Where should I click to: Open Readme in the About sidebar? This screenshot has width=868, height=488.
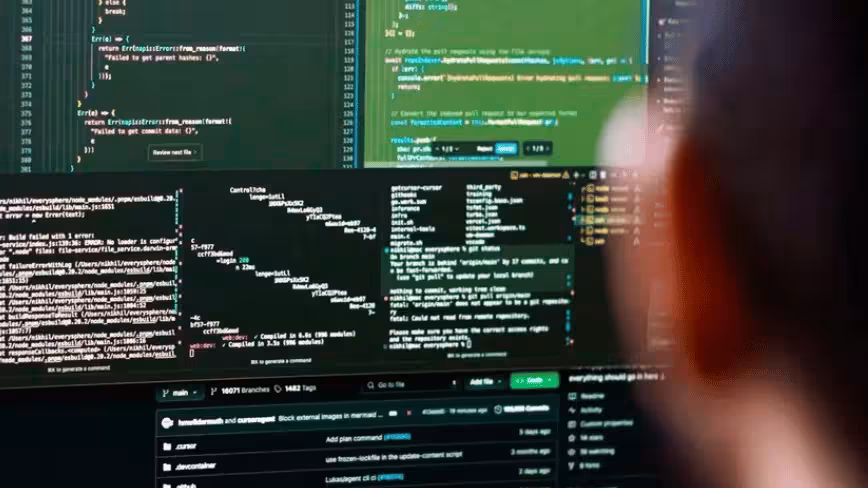593,396
